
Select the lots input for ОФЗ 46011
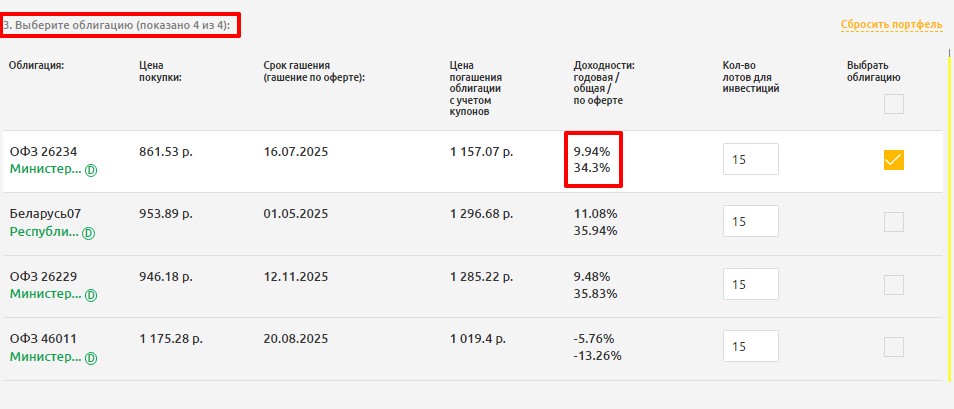tap(750, 347)
